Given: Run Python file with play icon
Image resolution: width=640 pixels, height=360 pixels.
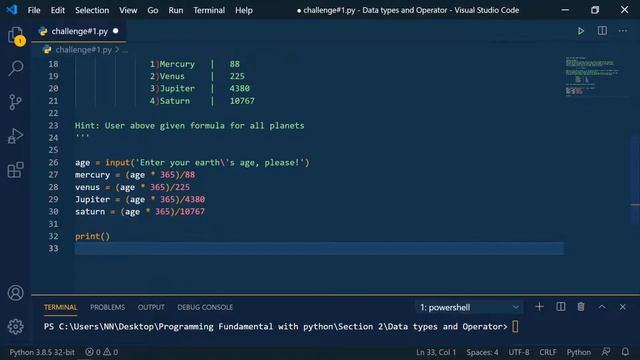Looking at the screenshot, I should pyautogui.click(x=580, y=31).
